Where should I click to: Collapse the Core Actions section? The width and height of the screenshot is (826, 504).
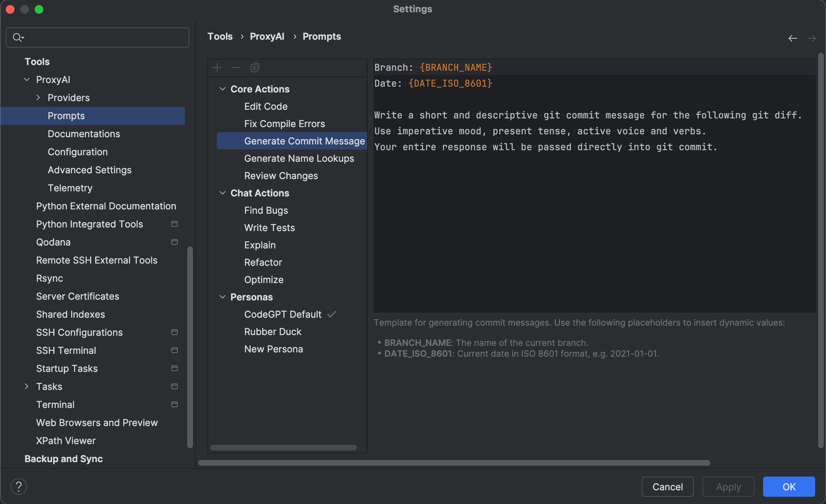pos(222,89)
